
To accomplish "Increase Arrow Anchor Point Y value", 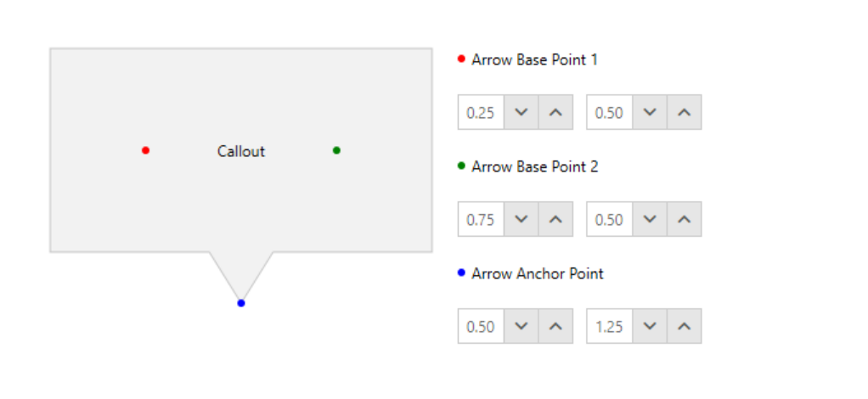I will [684, 326].
